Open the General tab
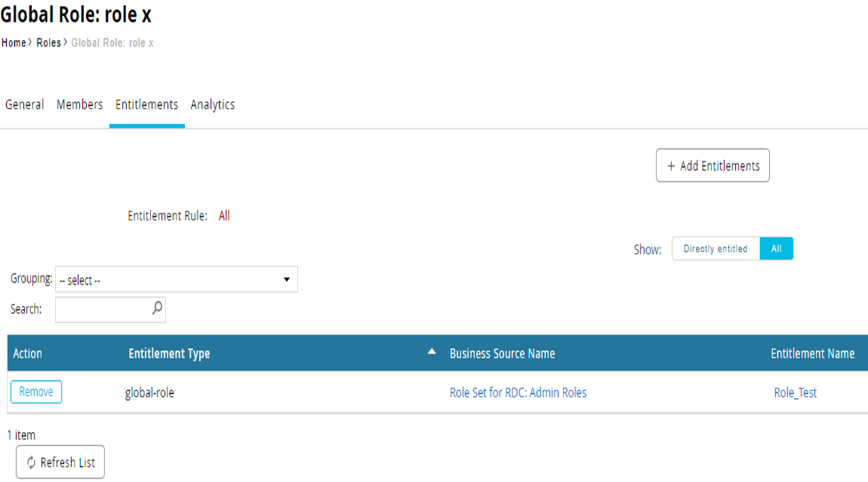 24,104
